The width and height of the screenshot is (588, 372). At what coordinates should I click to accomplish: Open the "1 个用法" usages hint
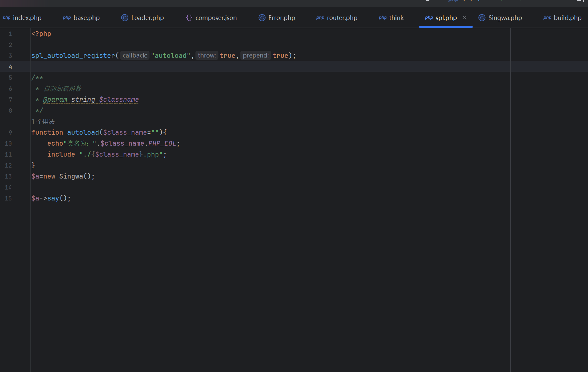tap(43, 121)
